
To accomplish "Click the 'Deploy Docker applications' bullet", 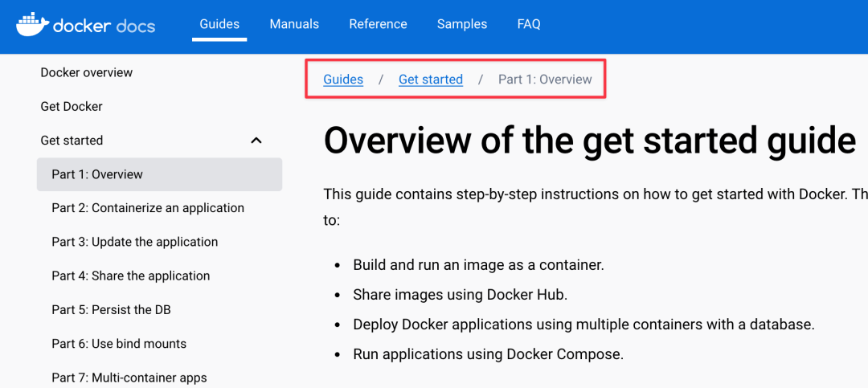I will point(584,325).
